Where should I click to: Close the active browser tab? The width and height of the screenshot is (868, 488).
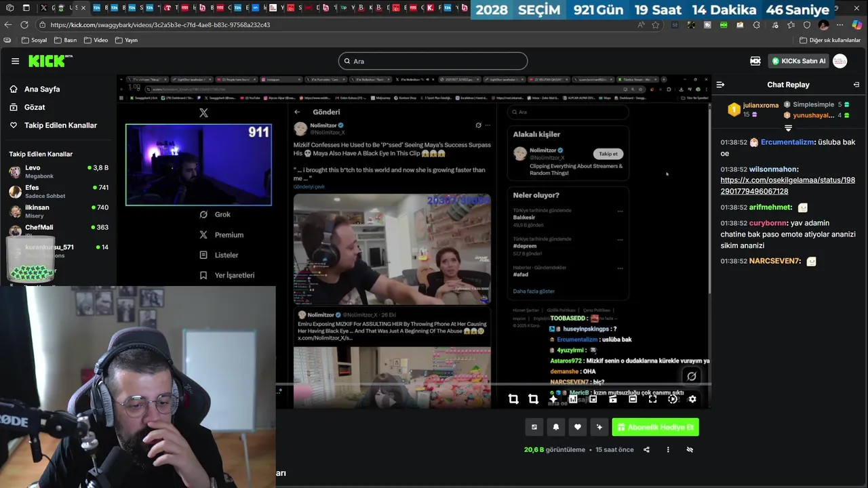point(83,8)
